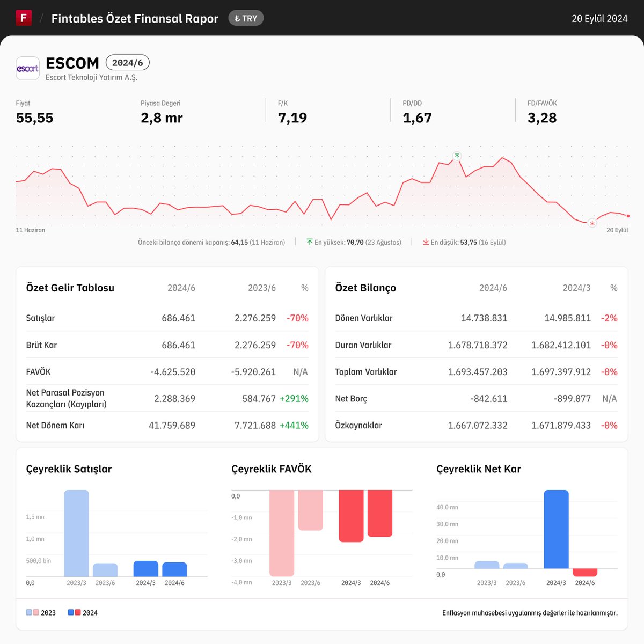This screenshot has width=644, height=644.
Task: Click the tall 2024/3 bar in Çeyreklik Net Kar
Action: [x=556, y=529]
